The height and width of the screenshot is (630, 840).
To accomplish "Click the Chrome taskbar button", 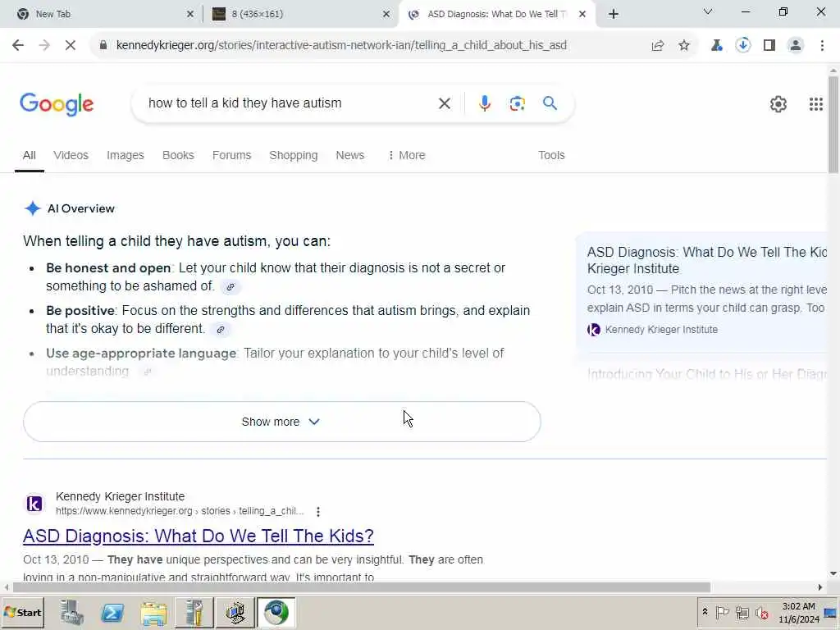I will tap(276, 613).
